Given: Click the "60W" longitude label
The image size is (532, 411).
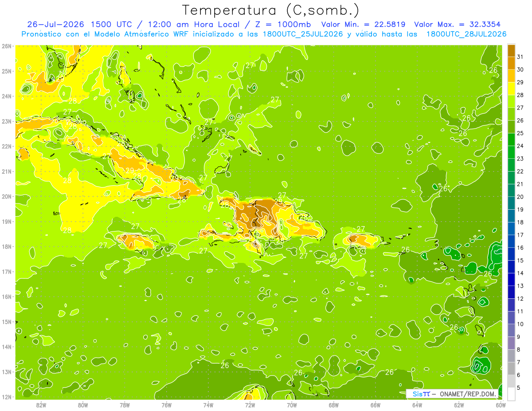Looking at the screenshot, I should [x=501, y=405].
